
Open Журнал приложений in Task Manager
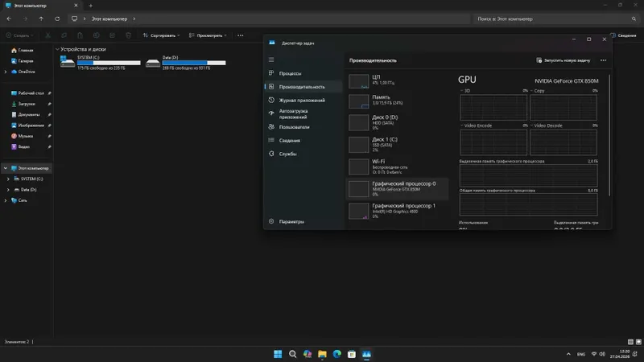coord(302,100)
